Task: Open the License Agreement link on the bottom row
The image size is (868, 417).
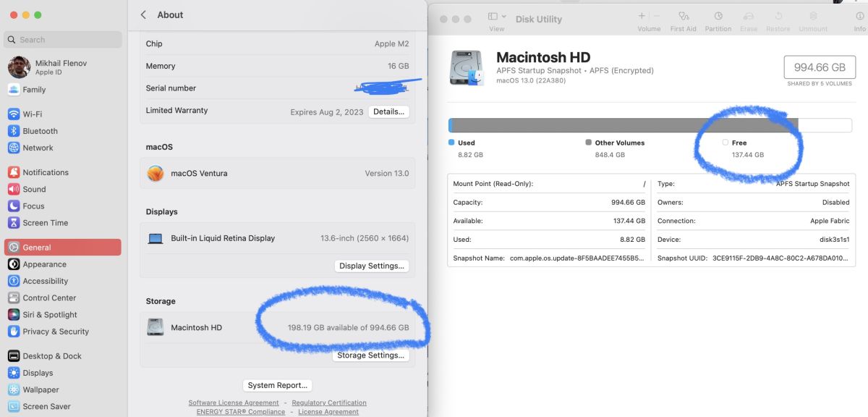Action: coord(328,412)
